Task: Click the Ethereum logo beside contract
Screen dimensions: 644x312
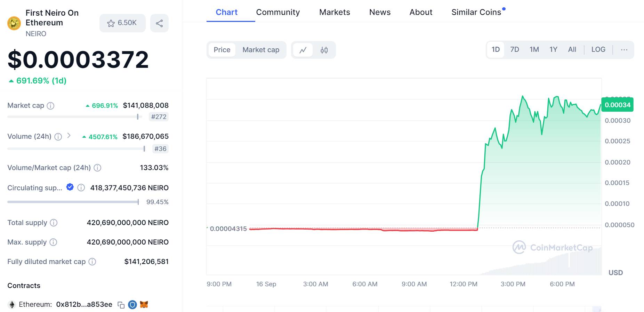Action: pyautogui.click(x=12, y=305)
